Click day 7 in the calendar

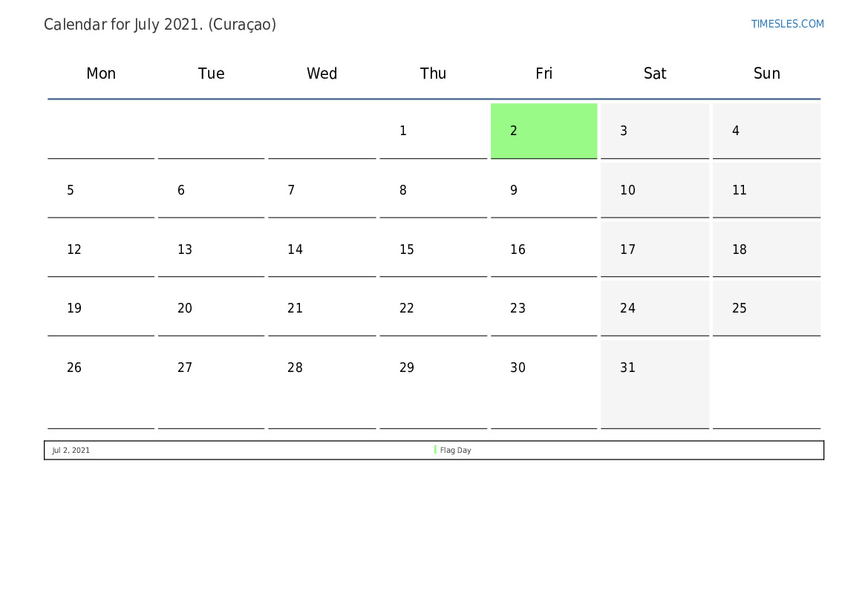click(x=322, y=190)
